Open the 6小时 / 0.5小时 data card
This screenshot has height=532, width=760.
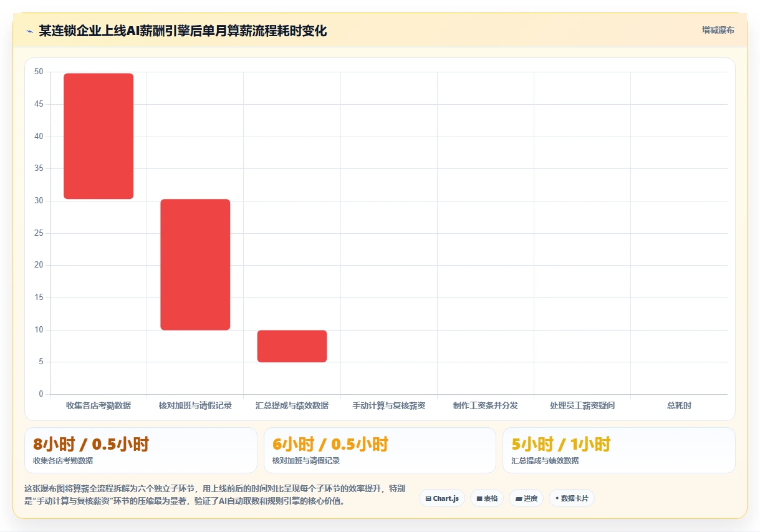click(380, 450)
